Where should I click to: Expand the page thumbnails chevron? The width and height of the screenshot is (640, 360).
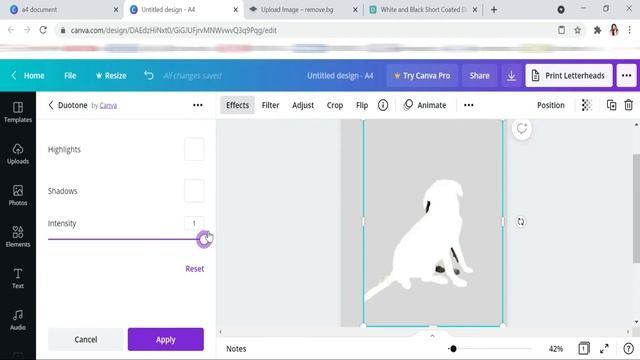432,336
